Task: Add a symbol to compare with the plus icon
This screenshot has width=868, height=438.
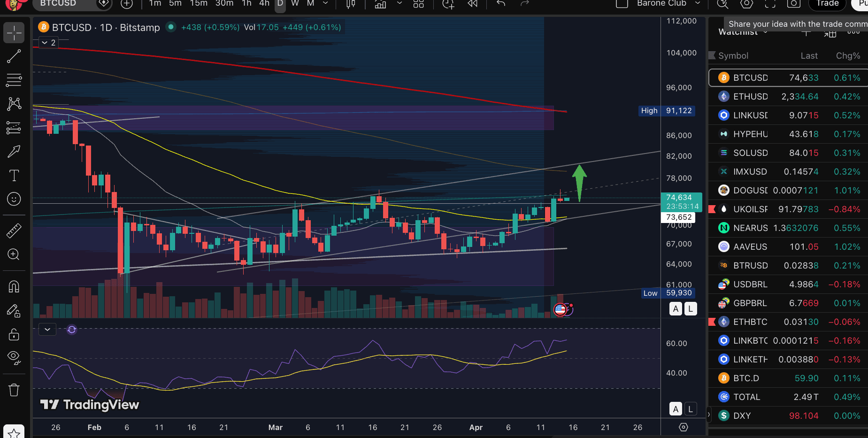Action: (126, 4)
